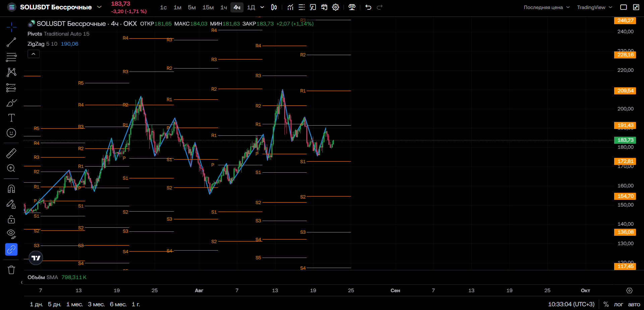The width and height of the screenshot is (644, 310).
Task: Click the redo arrow
Action: (380, 7)
